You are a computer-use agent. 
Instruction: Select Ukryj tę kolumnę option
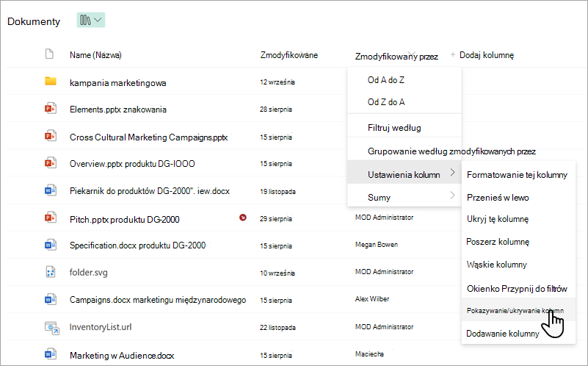pos(518,219)
